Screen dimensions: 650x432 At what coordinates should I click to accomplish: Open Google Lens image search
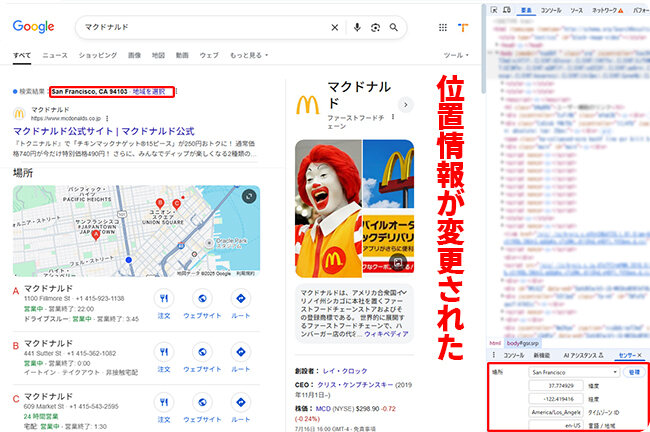coord(375,28)
